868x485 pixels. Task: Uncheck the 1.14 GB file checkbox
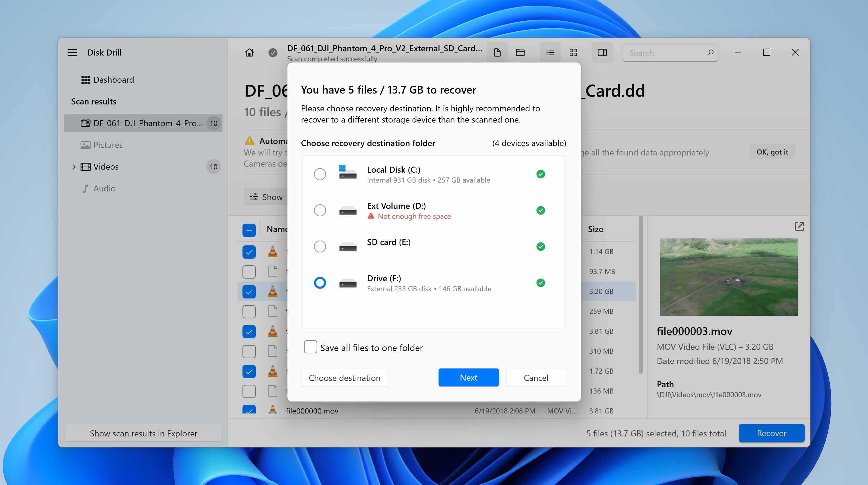(x=249, y=252)
